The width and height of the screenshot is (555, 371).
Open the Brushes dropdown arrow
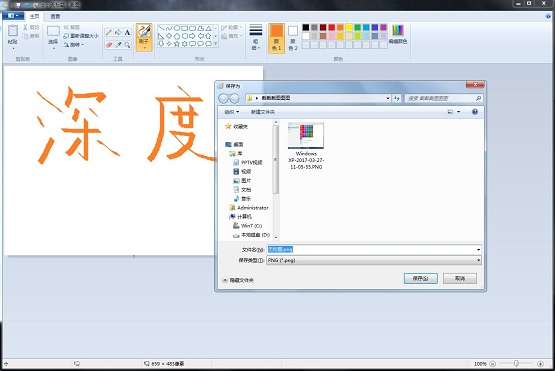144,47
